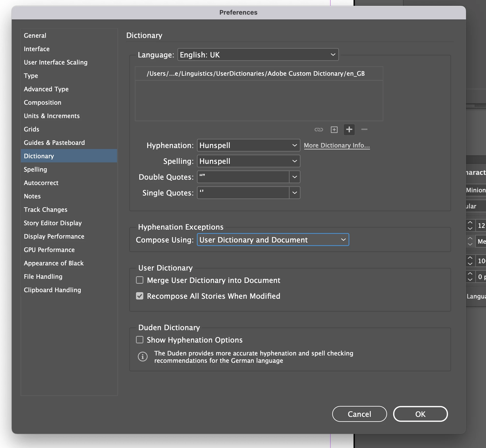486x448 pixels.
Task: Click the font size stepper arrows
Action: tap(470, 225)
